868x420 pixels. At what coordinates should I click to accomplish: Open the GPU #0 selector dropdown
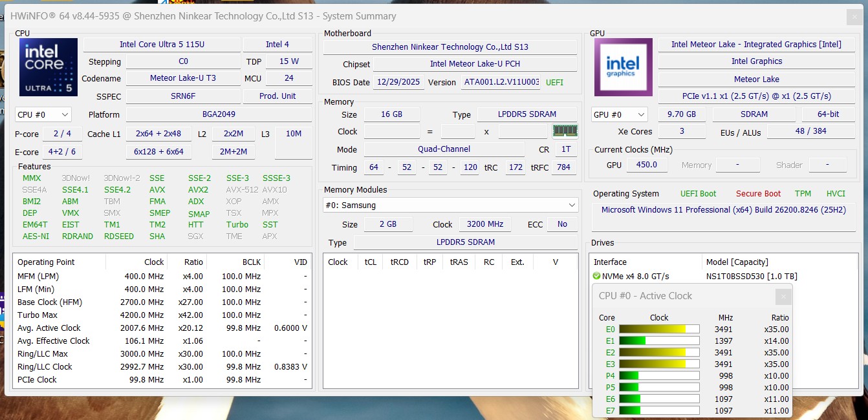pyautogui.click(x=619, y=114)
